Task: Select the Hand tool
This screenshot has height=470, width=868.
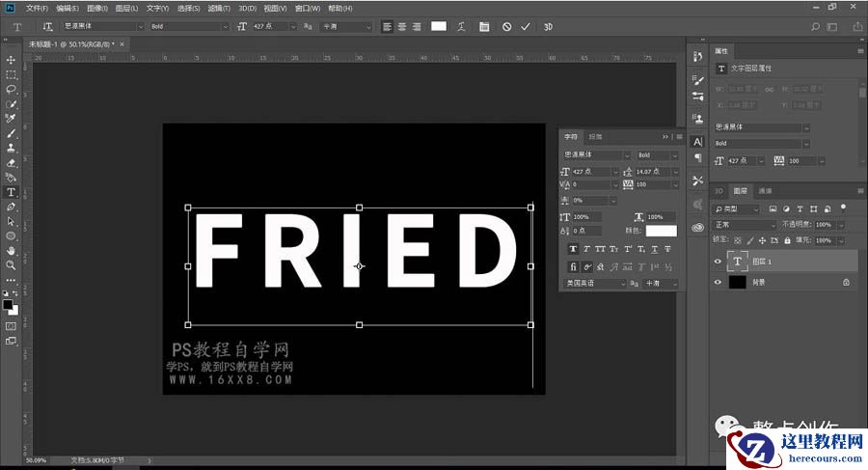Action: 11,251
